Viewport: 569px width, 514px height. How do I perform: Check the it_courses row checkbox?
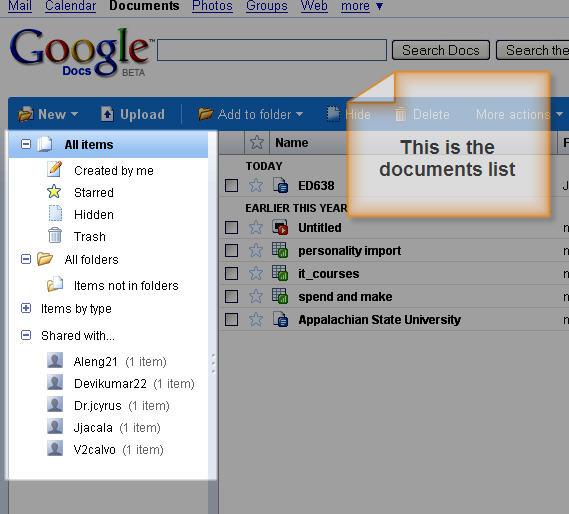point(232,273)
